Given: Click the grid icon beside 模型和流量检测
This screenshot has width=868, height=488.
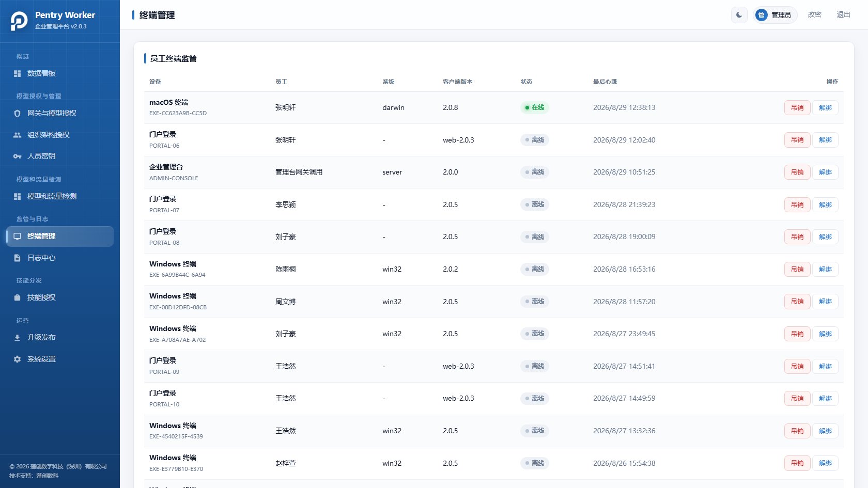Looking at the screenshot, I should coord(17,197).
